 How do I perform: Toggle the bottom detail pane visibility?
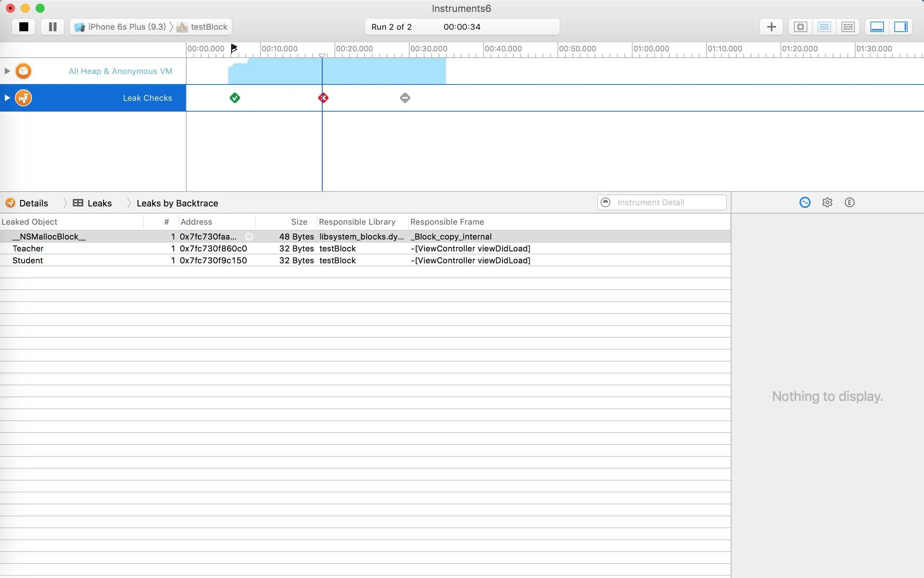click(x=877, y=27)
